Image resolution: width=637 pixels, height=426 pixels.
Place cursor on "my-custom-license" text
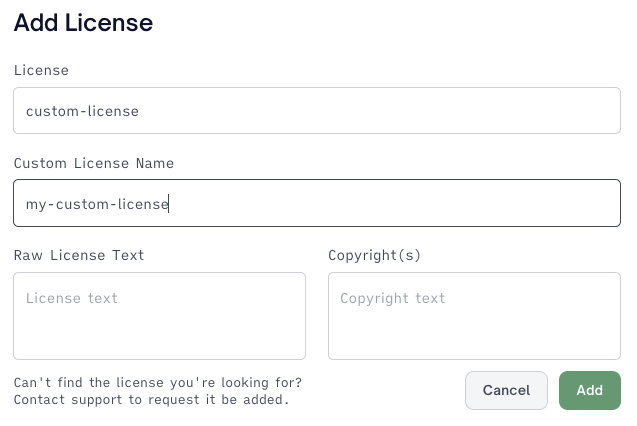click(x=97, y=204)
